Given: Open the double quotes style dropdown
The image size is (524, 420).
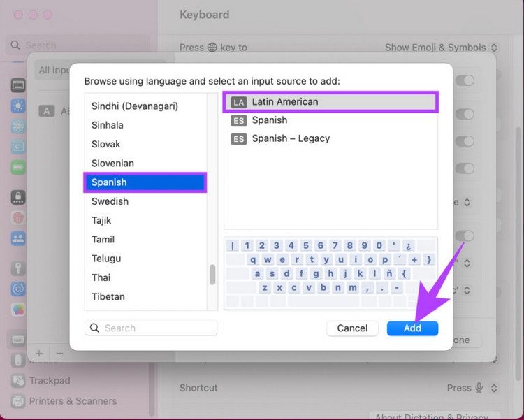Looking at the screenshot, I should (x=467, y=263).
